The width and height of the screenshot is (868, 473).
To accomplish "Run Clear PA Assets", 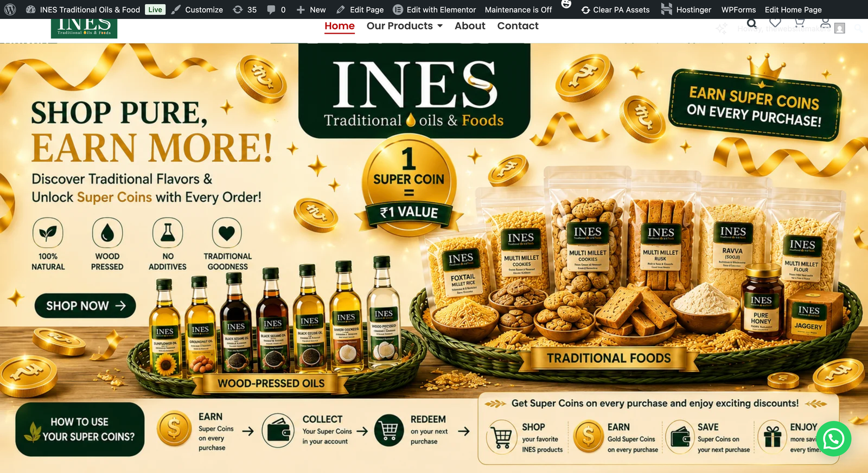I will pyautogui.click(x=615, y=9).
